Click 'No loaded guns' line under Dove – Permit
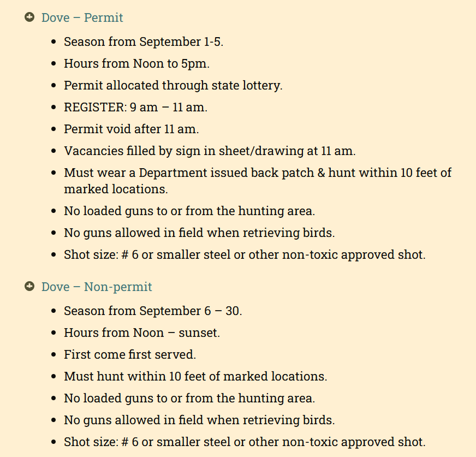Viewport: 476px width, 457px height. click(x=189, y=211)
